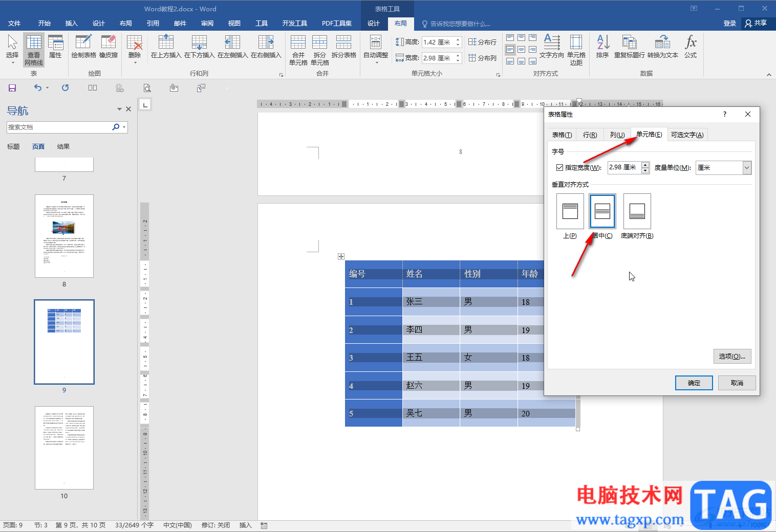Open search options dropdown in navigation pane
The width and height of the screenshot is (776, 532).
click(124, 127)
